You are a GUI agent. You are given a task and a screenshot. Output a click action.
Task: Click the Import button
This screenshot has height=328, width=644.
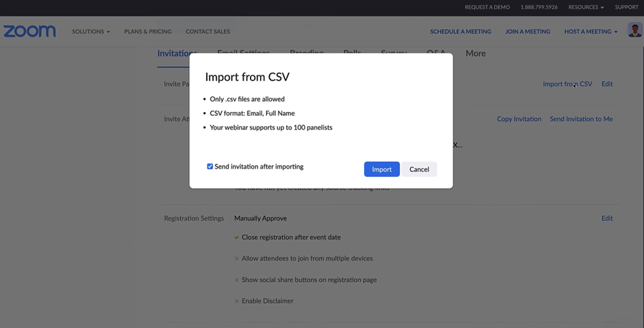[381, 169]
